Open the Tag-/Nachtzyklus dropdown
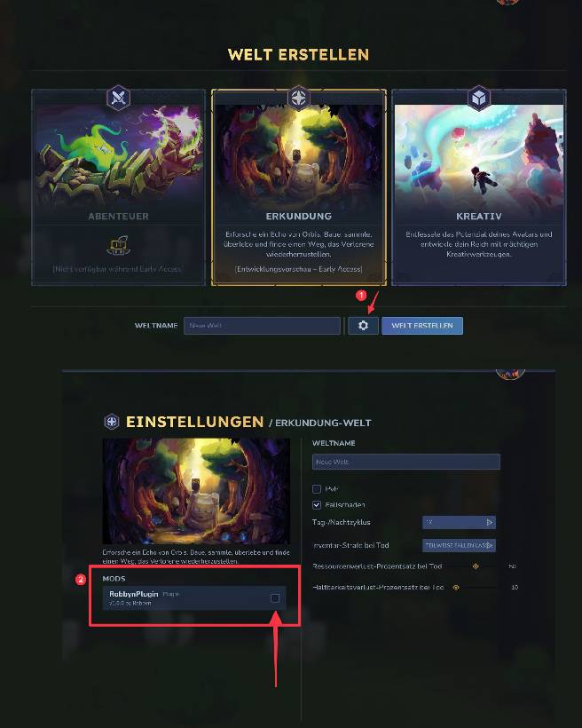This screenshot has width=582, height=728. [x=459, y=522]
